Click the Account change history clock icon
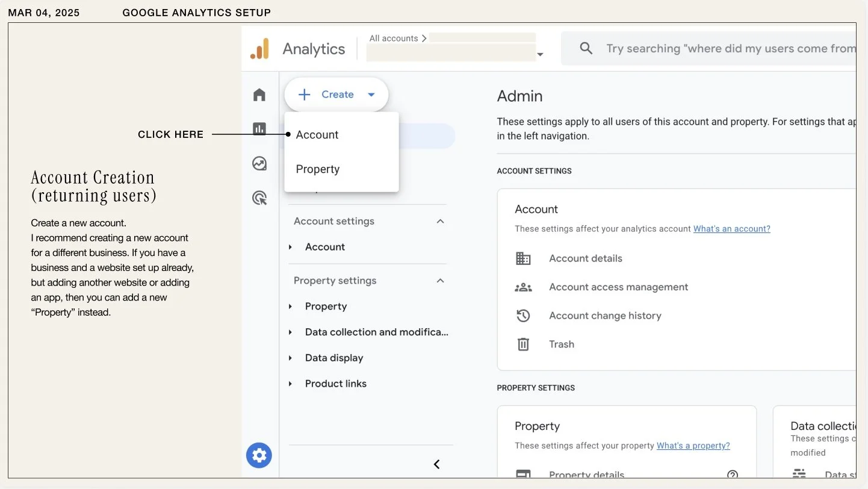This screenshot has height=489, width=868. [524, 316]
